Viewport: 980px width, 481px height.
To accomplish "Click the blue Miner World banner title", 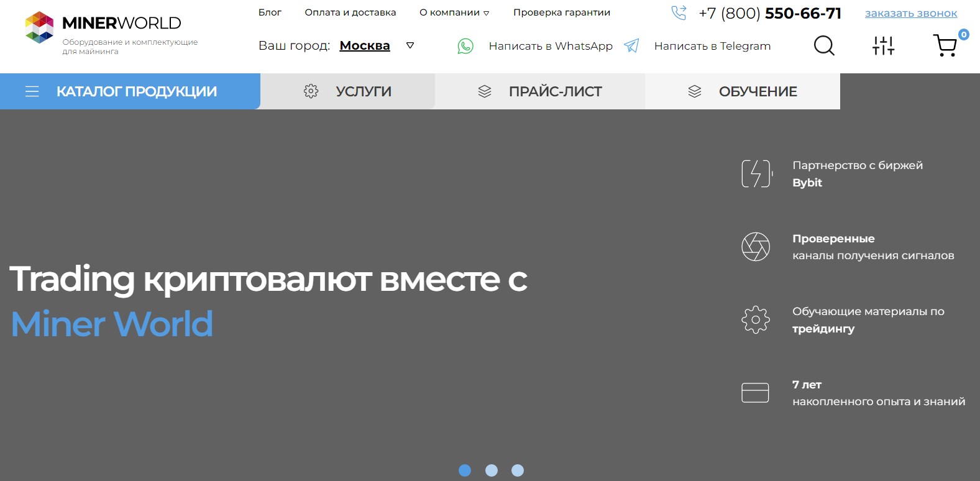I will tap(112, 324).
